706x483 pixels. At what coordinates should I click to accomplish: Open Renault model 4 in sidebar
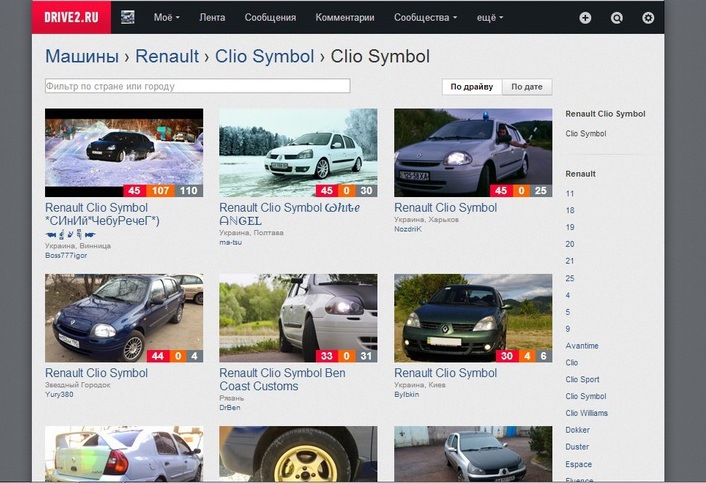click(x=568, y=295)
